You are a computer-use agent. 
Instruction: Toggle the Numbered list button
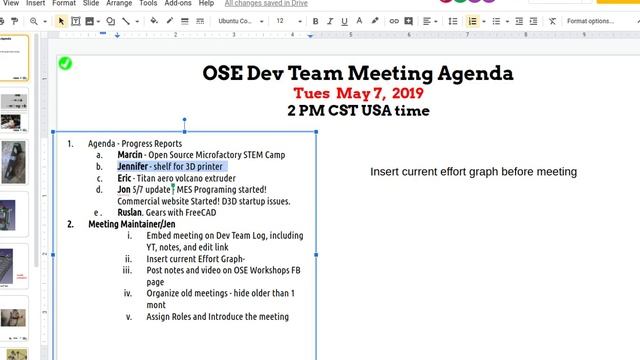click(472, 21)
